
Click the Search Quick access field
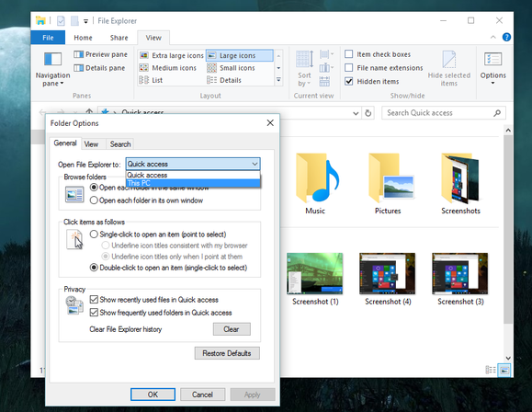(x=444, y=113)
